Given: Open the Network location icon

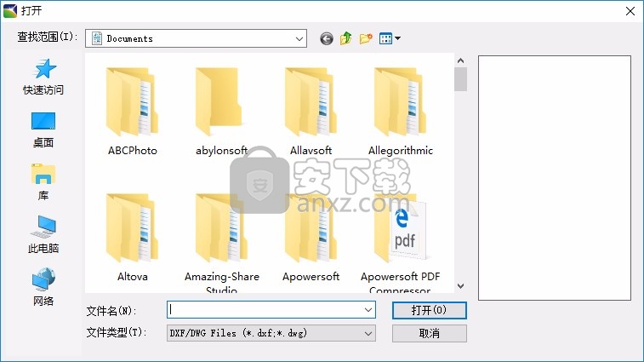Looking at the screenshot, I should point(43,280).
